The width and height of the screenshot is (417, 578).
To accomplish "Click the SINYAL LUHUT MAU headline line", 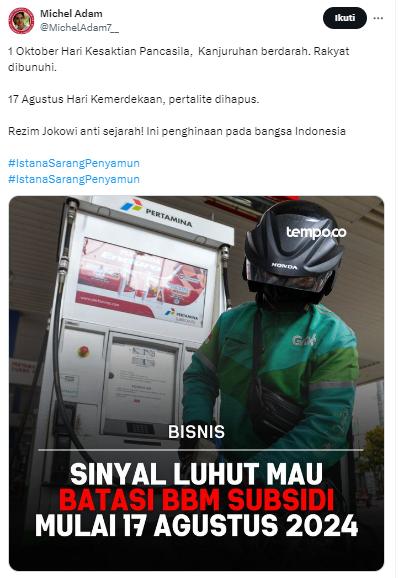I will coord(196,474).
